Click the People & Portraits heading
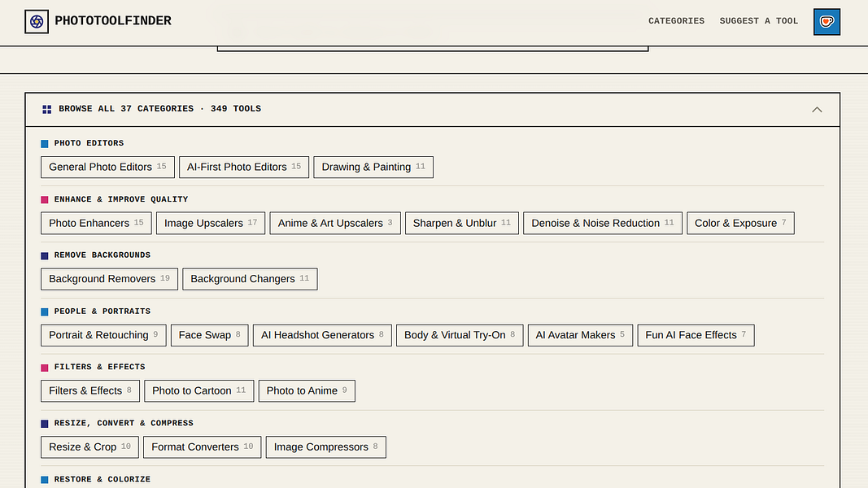The width and height of the screenshot is (868, 488). (x=103, y=312)
